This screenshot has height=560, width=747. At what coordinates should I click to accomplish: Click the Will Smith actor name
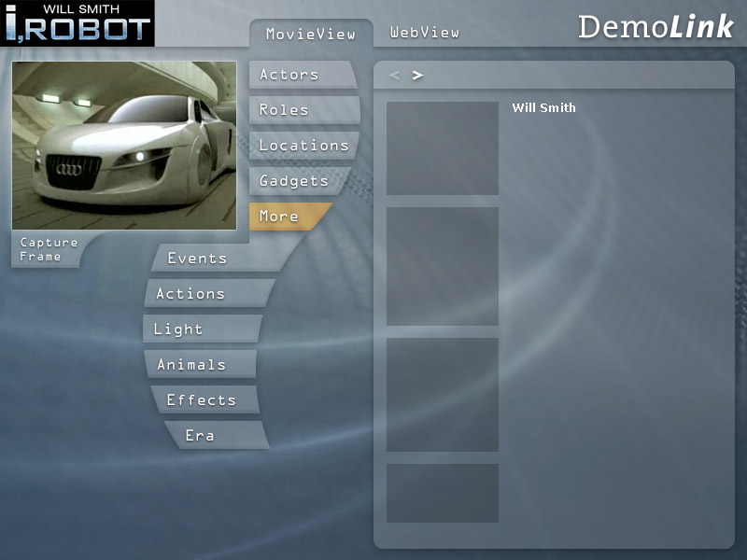click(x=543, y=108)
